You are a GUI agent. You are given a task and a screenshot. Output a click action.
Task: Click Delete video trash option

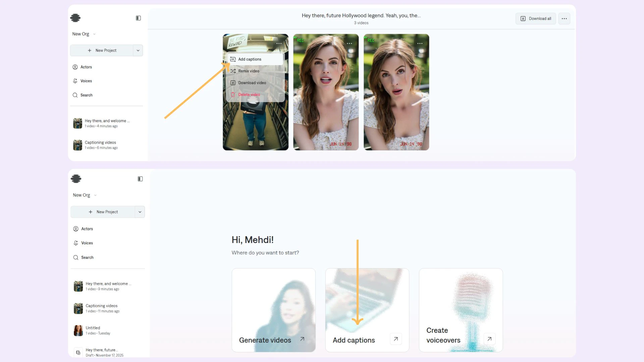point(249,95)
